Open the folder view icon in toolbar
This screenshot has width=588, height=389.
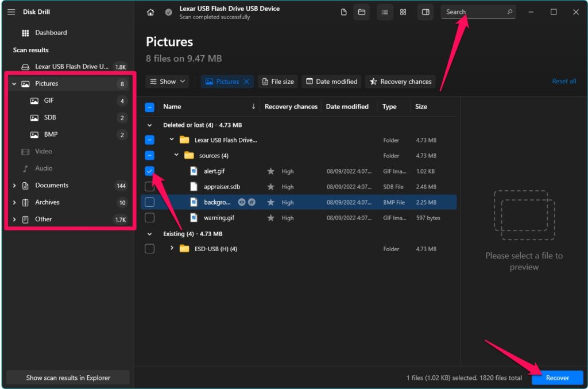(x=361, y=11)
